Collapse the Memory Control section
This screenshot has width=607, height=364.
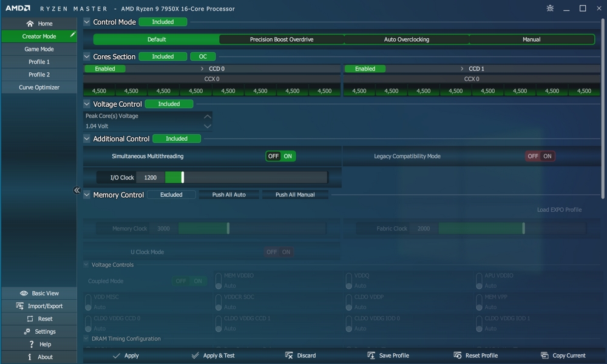click(x=87, y=195)
